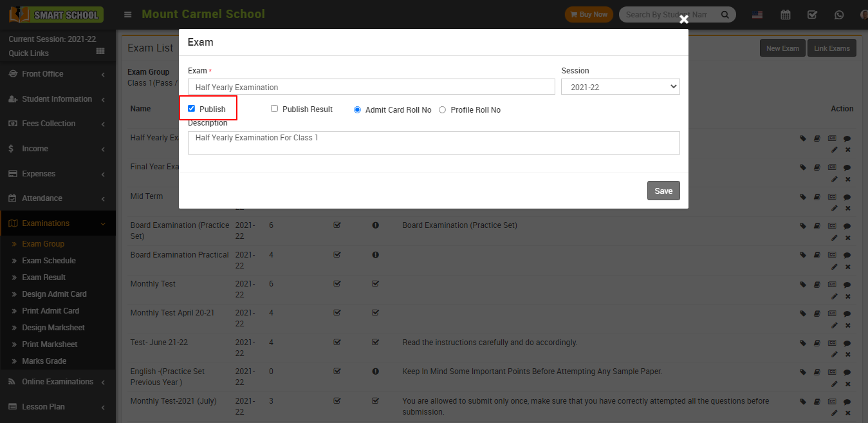Open the task checklist icon in header
This screenshot has width=868, height=423.
coord(812,14)
